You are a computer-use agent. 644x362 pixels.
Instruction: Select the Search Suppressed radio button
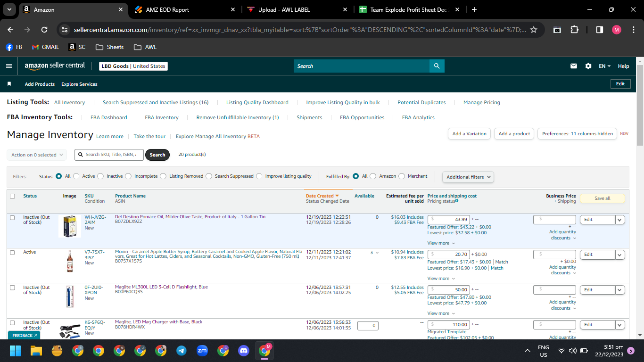[x=209, y=176]
